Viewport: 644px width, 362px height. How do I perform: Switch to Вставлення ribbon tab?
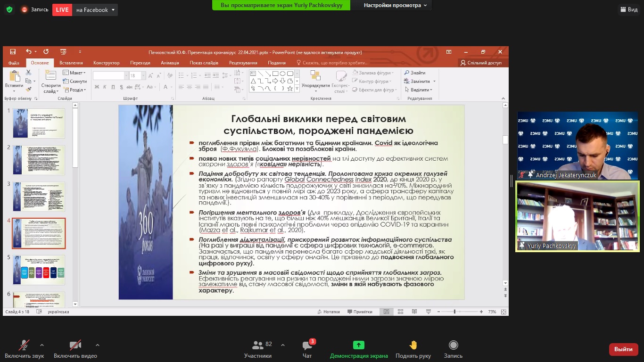(x=71, y=63)
